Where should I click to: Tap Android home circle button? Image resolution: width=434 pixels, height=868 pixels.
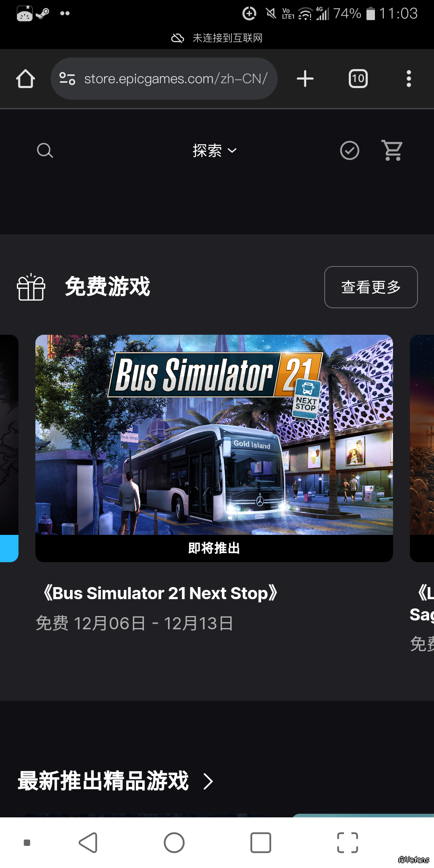pyautogui.click(x=174, y=843)
